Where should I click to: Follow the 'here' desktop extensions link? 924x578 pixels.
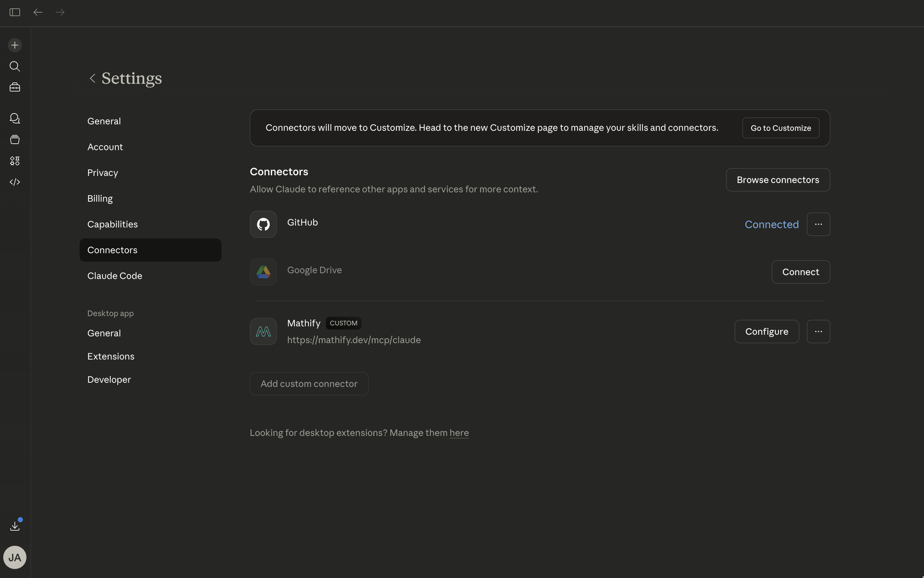459,433
